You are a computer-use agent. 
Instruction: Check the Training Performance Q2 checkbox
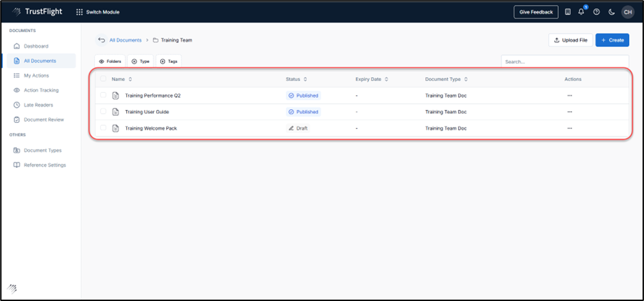103,96
